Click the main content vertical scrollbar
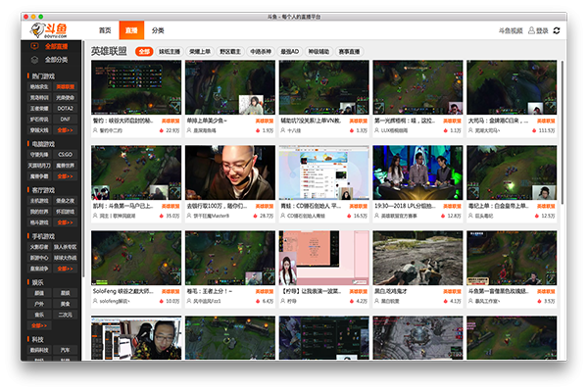Screen dimensions: 588x392 pyautogui.click(x=563, y=131)
